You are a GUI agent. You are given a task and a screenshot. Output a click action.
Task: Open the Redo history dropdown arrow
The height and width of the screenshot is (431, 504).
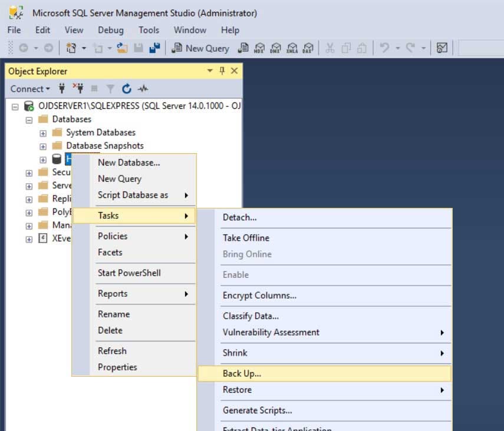pos(424,48)
